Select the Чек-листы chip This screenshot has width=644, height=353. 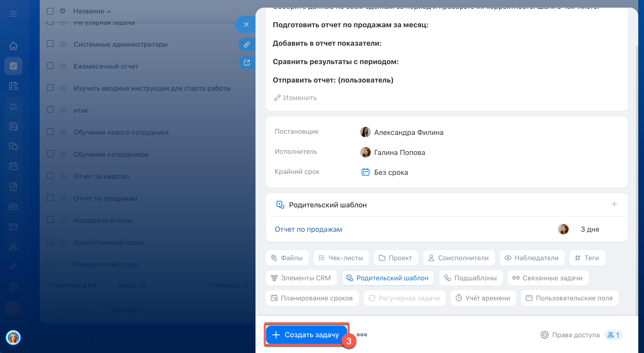pos(341,258)
